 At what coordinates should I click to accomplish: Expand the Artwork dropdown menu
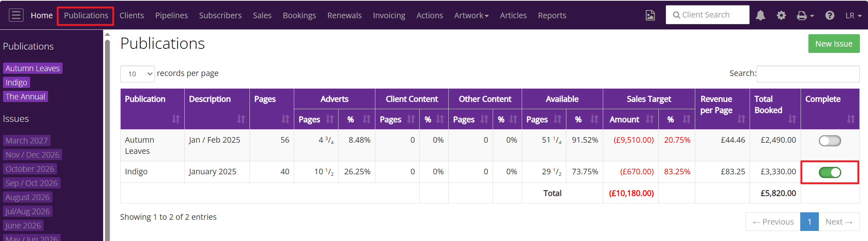coord(471,15)
